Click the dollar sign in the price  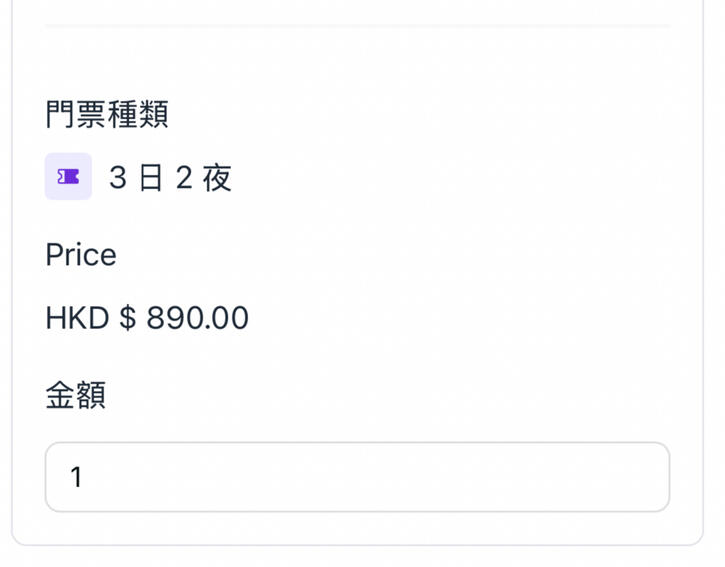pos(127,318)
